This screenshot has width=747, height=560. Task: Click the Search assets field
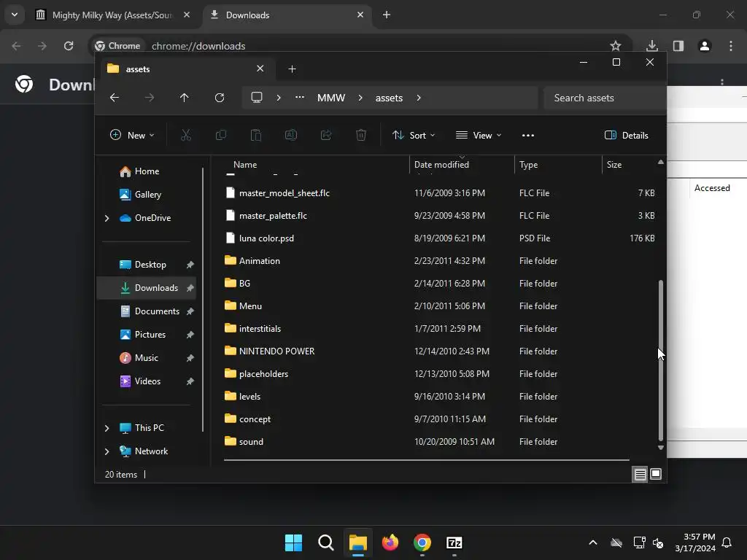pos(605,98)
